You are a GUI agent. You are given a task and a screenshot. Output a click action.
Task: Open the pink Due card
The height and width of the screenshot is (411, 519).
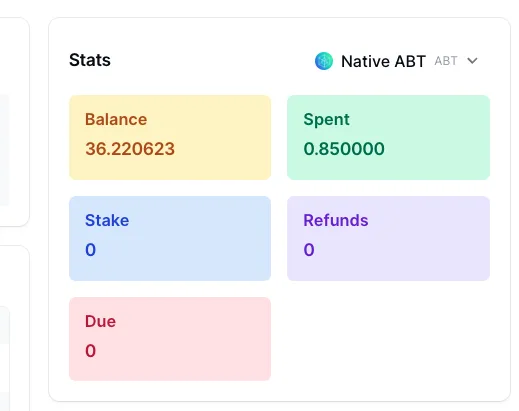click(170, 339)
